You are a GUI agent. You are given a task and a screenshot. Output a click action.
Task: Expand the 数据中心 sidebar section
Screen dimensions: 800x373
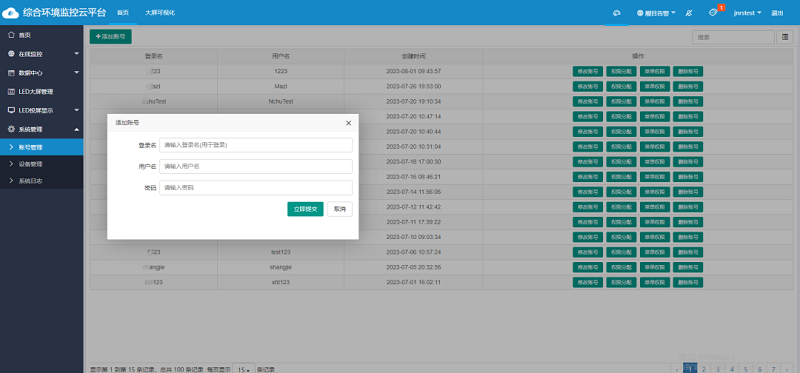pyautogui.click(x=41, y=73)
